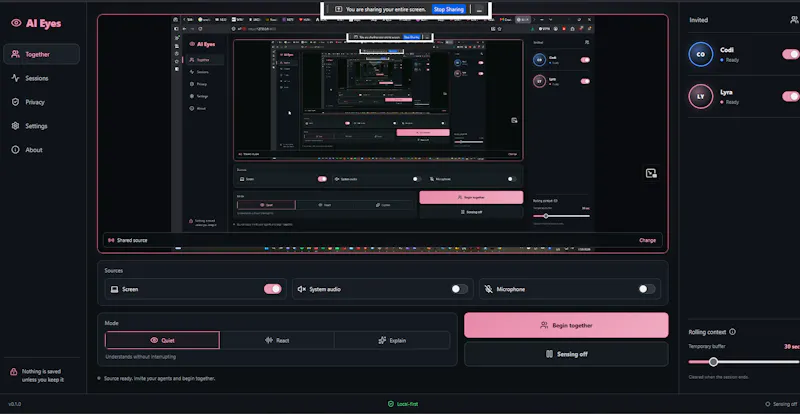
Task: Click Lyra's Ready status text
Action: point(732,102)
